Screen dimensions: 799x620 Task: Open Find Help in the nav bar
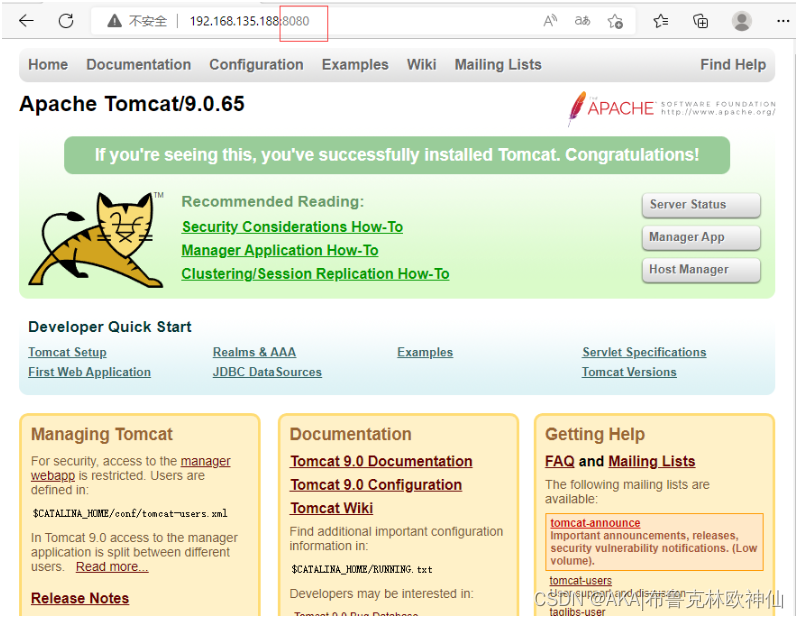point(733,65)
